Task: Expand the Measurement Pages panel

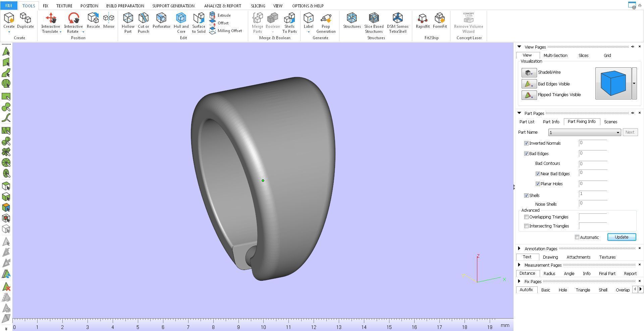Action: (519, 265)
